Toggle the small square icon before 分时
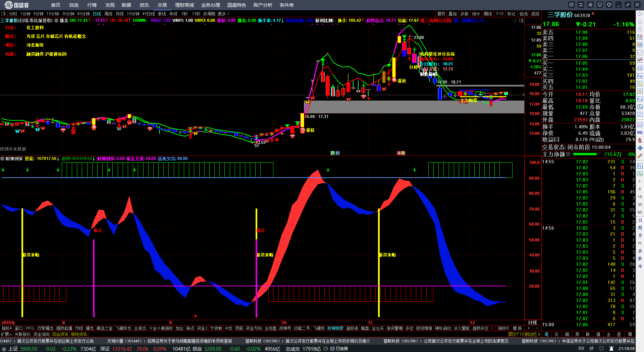 click(3, 14)
